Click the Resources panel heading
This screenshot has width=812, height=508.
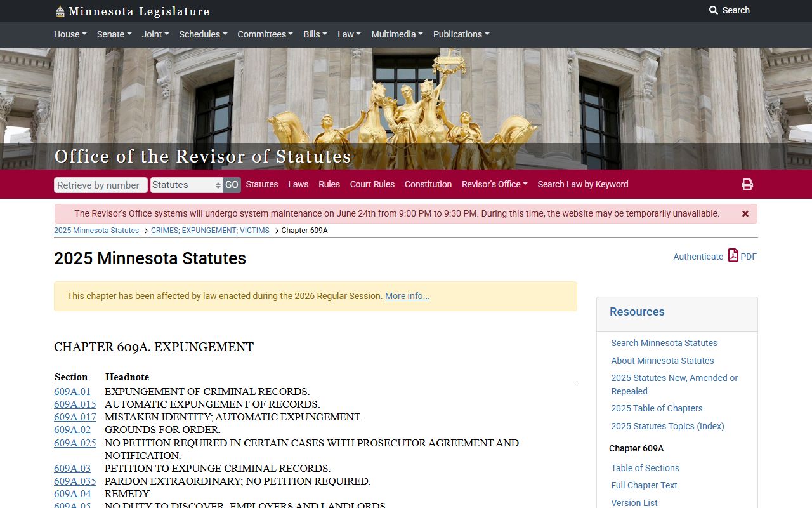coord(637,312)
